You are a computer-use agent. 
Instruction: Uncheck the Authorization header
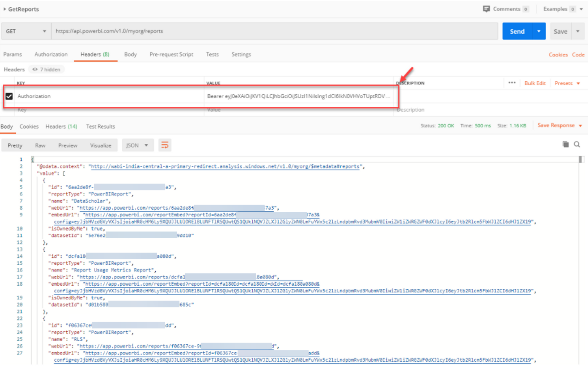coord(9,96)
